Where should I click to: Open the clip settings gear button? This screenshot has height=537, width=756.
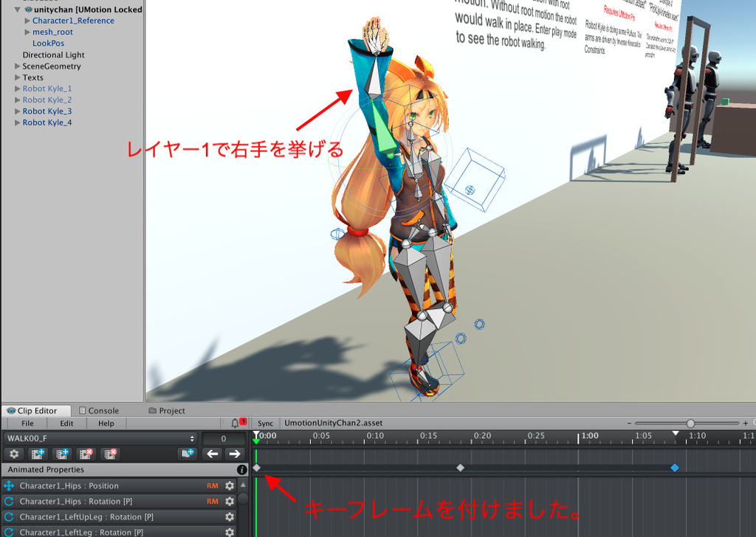pos(14,454)
